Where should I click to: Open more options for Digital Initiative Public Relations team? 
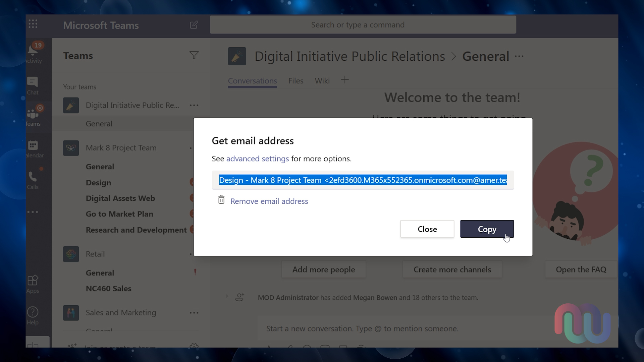[194, 105]
